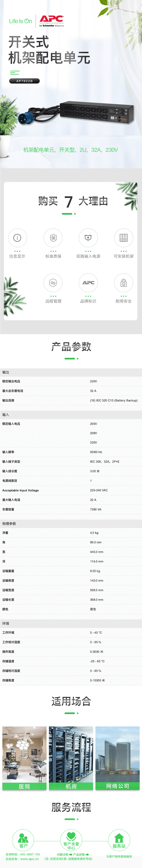Click the 信息显示 info icon
This screenshot has width=142, height=868.
coord(17,237)
